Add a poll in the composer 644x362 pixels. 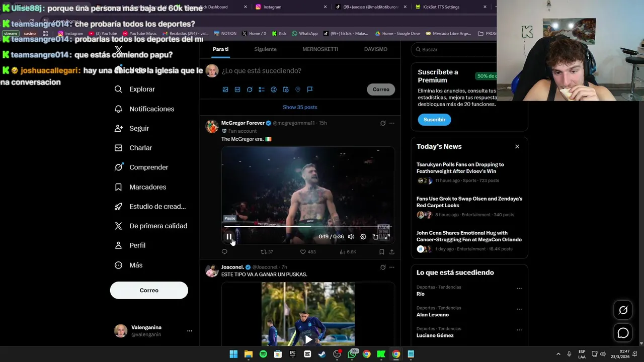[x=262, y=89]
